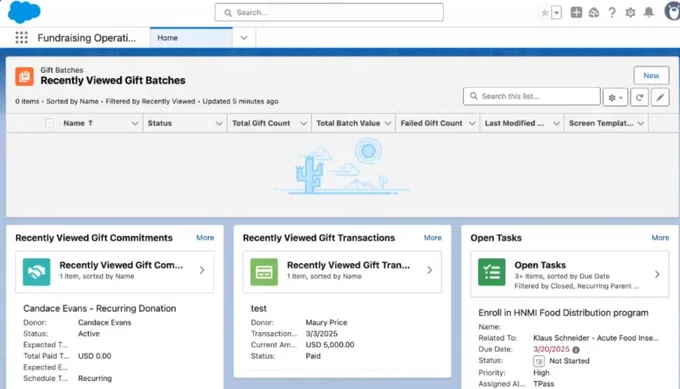Open the Recently Viewed Gift Com... list title
Screen dimensions: 680x389
coord(121,265)
